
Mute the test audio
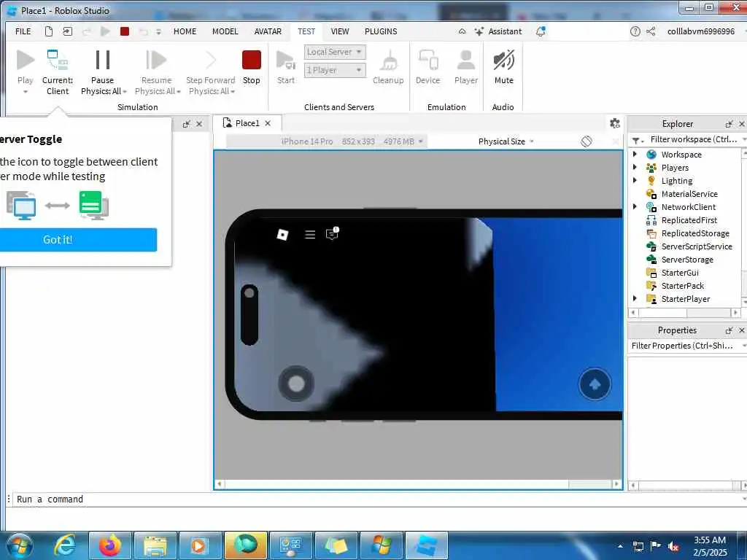[503, 67]
